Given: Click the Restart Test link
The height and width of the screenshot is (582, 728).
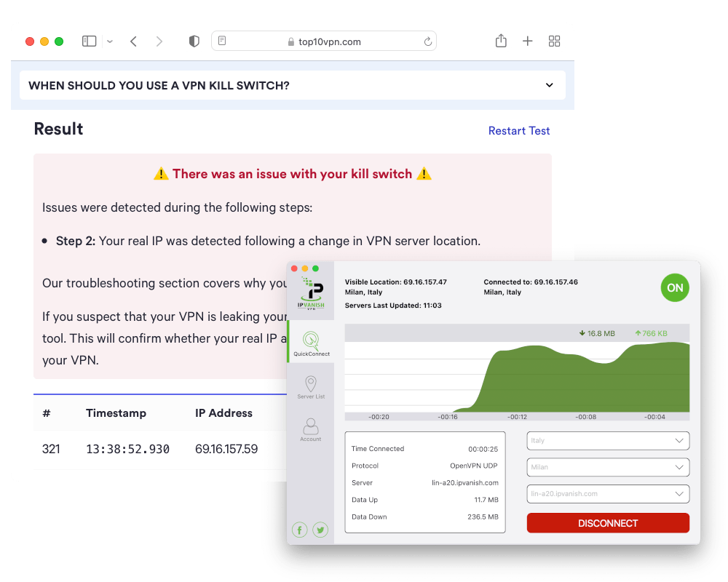Looking at the screenshot, I should [x=519, y=131].
